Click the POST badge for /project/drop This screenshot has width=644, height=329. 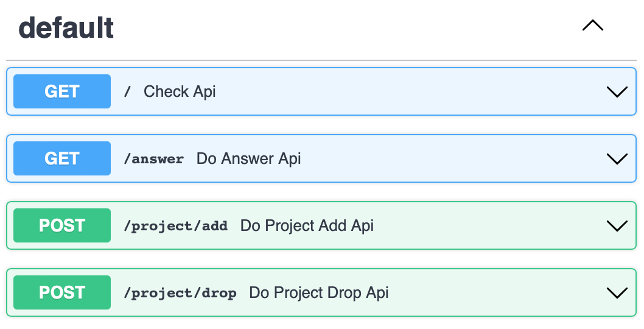pyautogui.click(x=62, y=292)
